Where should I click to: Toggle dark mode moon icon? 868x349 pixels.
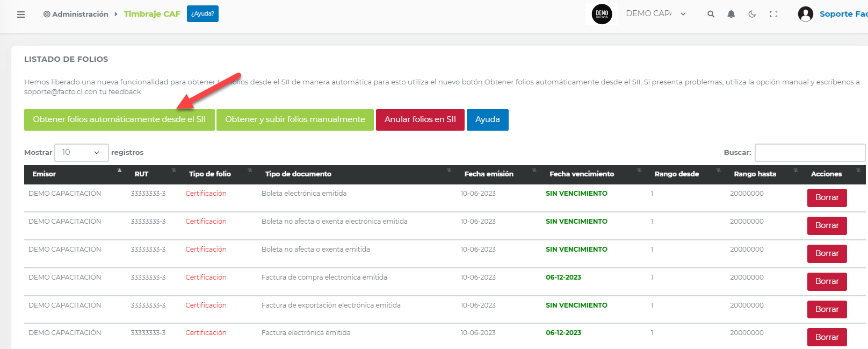[x=752, y=15]
